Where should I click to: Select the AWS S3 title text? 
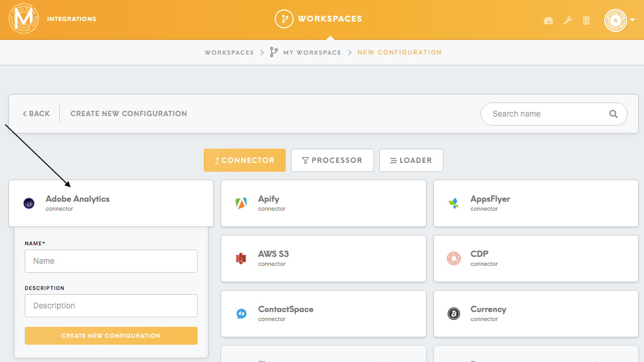tap(274, 254)
